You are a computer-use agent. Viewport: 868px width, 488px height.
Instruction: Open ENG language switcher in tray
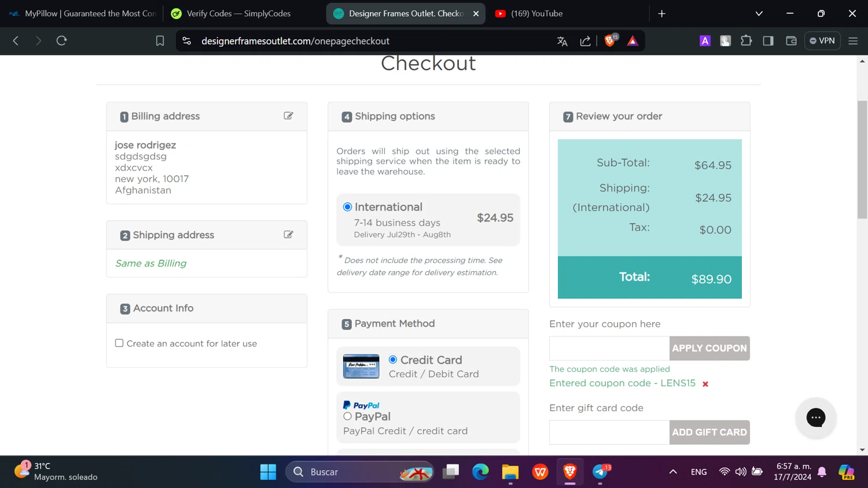click(698, 472)
